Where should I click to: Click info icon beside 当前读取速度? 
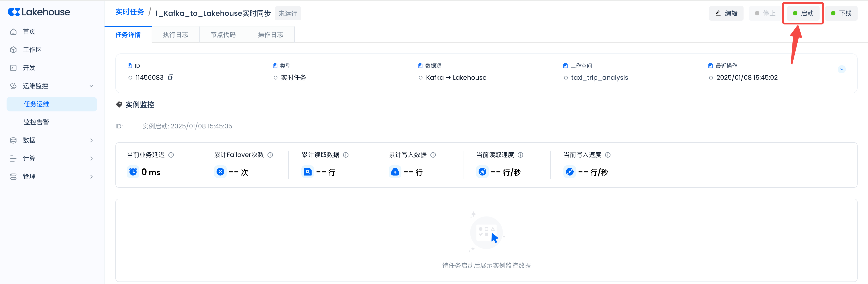pyautogui.click(x=520, y=155)
